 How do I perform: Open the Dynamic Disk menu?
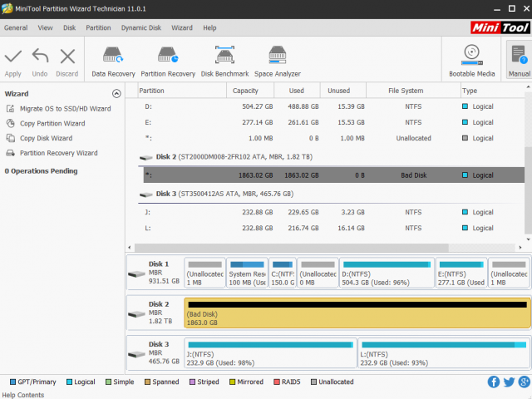click(141, 27)
